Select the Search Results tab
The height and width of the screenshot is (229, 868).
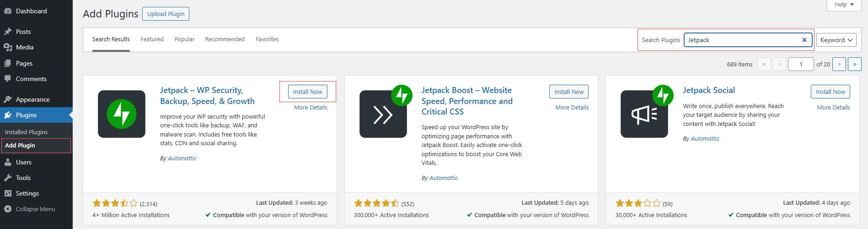(x=111, y=39)
